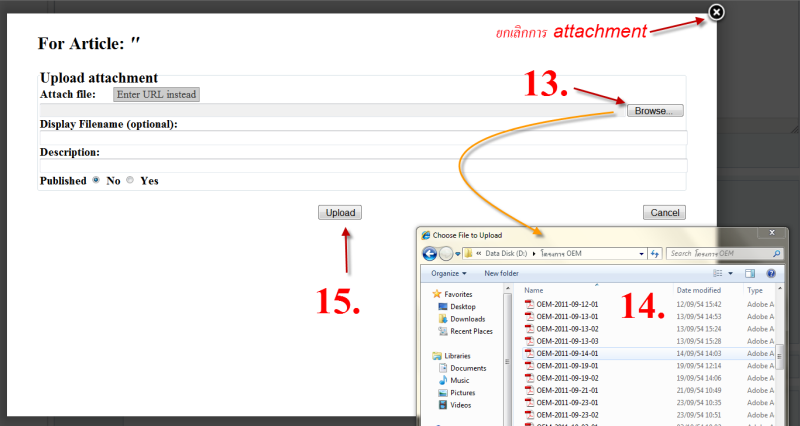This screenshot has height=426, width=800.
Task: Click the search magnifier icon
Action: (x=777, y=254)
